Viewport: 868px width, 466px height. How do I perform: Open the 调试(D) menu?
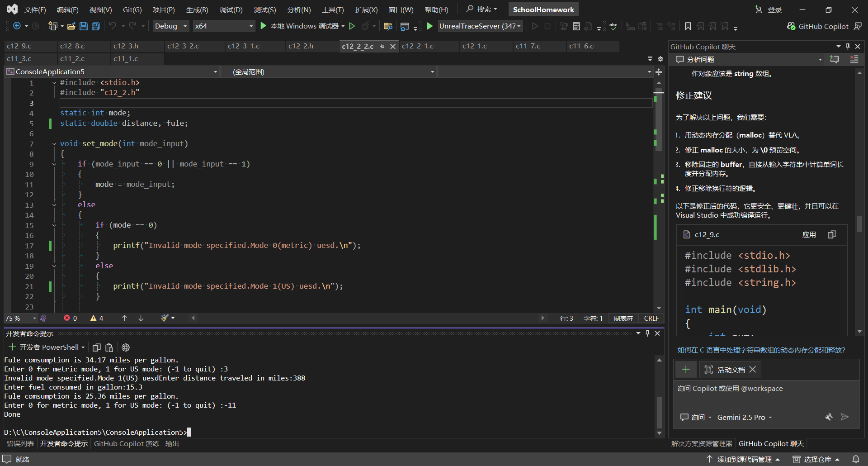point(231,10)
